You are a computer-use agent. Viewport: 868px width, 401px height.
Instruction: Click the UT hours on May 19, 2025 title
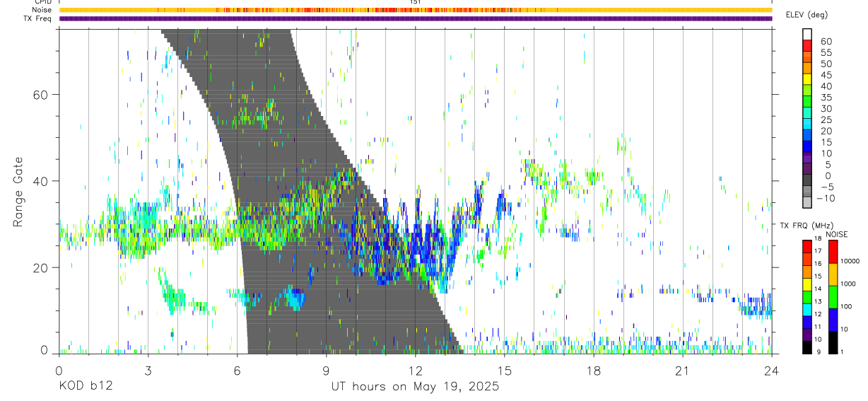pyautogui.click(x=416, y=387)
